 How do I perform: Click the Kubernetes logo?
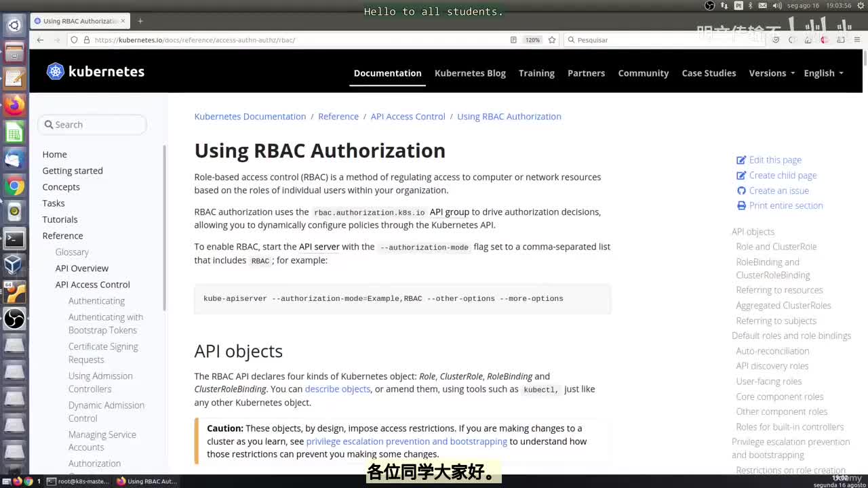[x=96, y=71]
